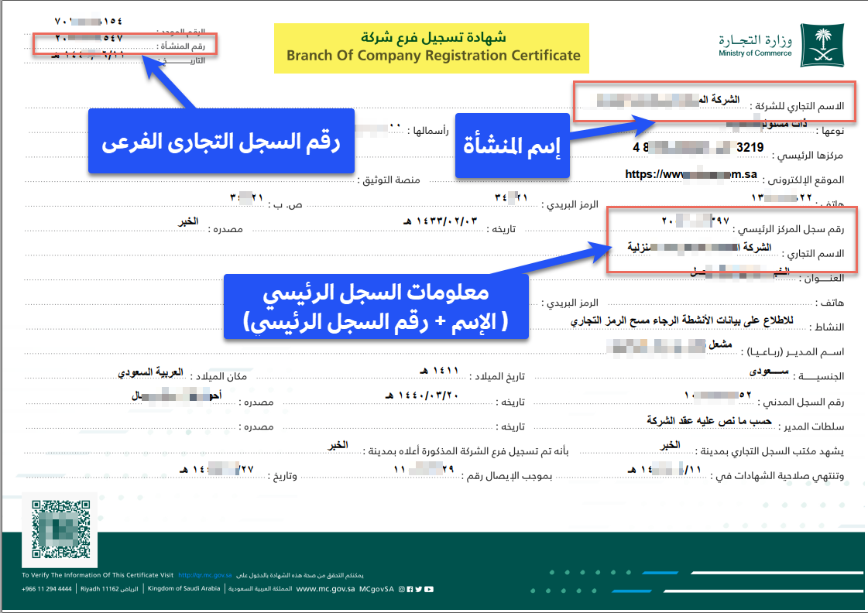Open the YouTube icon in the footer

coord(428,589)
